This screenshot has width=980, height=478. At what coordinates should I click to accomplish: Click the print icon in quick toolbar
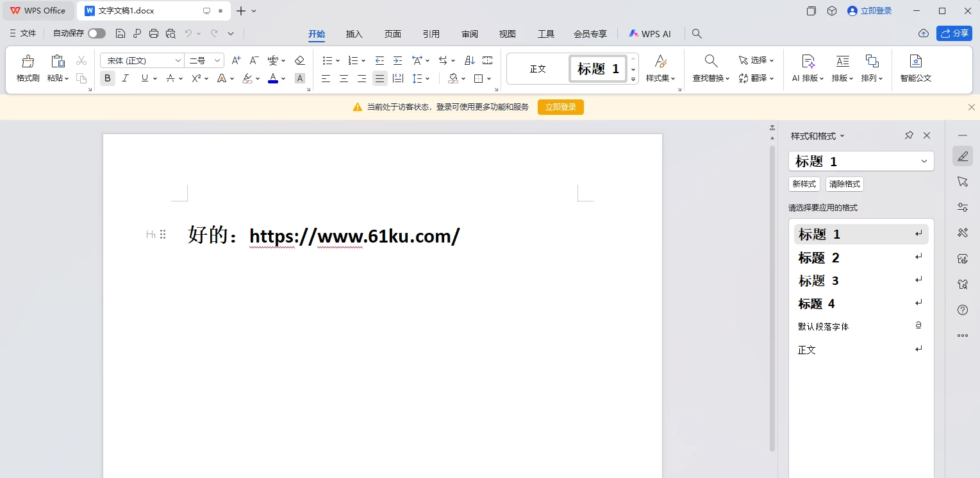pos(154,33)
